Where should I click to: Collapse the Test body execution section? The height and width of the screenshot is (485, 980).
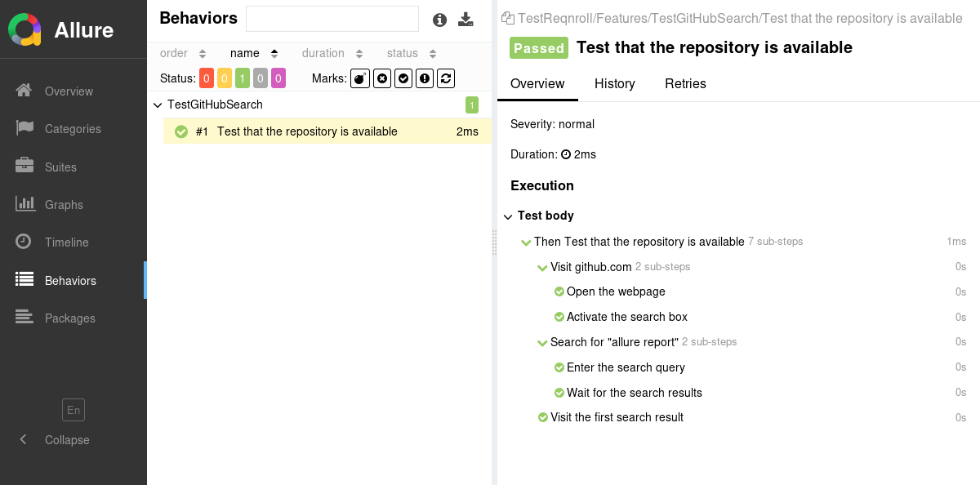pyautogui.click(x=509, y=216)
